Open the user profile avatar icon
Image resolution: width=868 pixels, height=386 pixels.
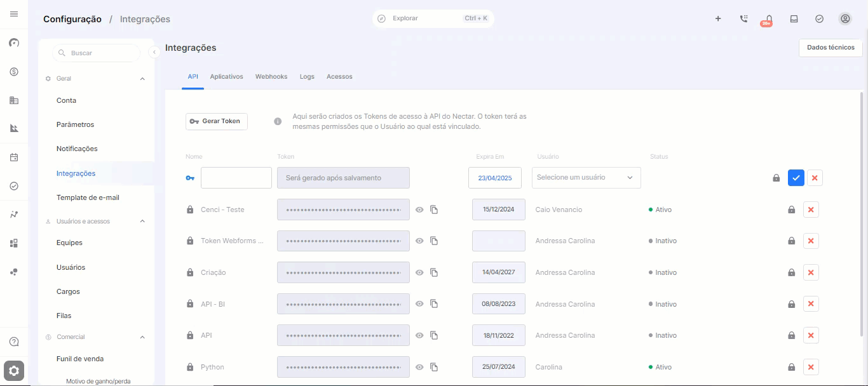coord(845,19)
